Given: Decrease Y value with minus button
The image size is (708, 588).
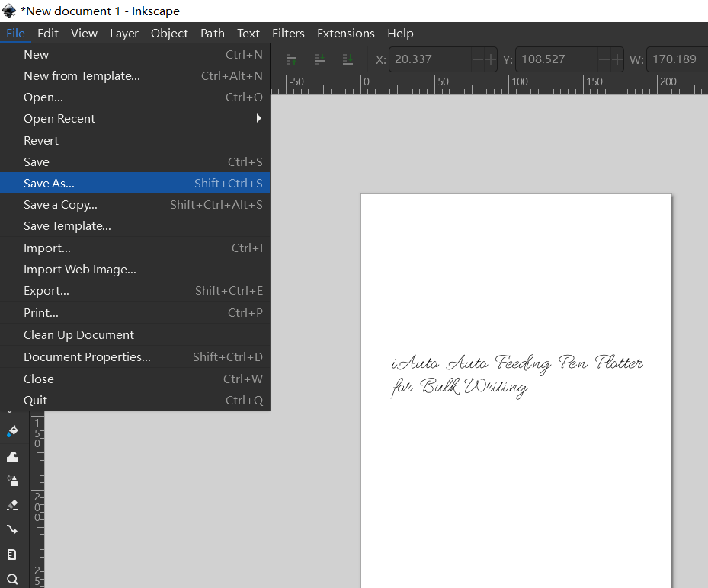Looking at the screenshot, I should (x=604, y=59).
